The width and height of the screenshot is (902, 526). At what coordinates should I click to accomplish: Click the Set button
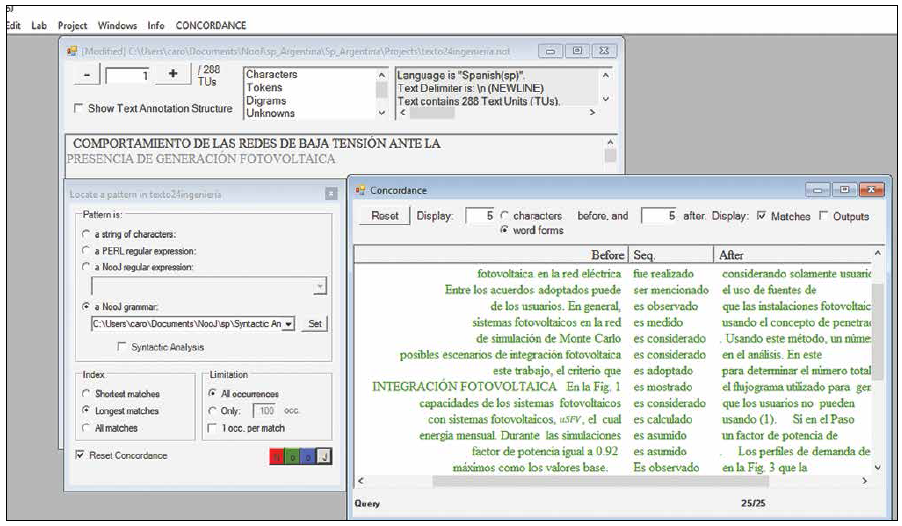(313, 324)
